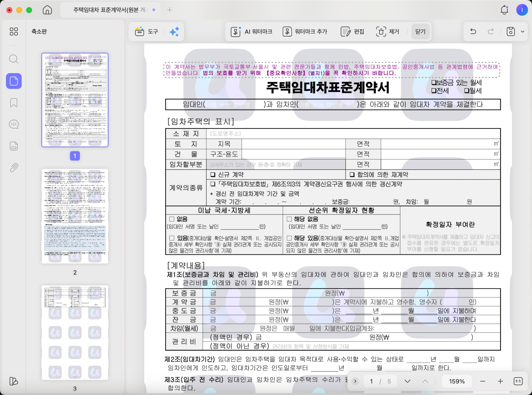Click 편집 to edit watermark
The width and height of the screenshot is (532, 395).
[x=353, y=32]
